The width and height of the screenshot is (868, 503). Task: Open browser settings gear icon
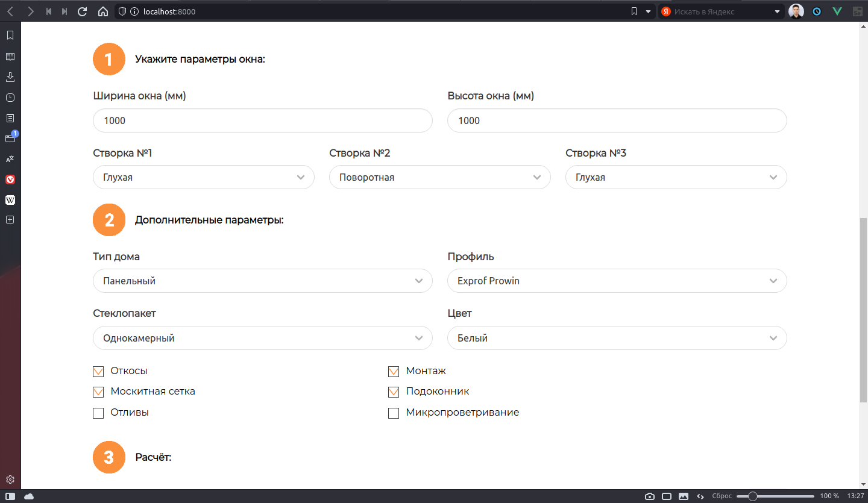pos(10,480)
